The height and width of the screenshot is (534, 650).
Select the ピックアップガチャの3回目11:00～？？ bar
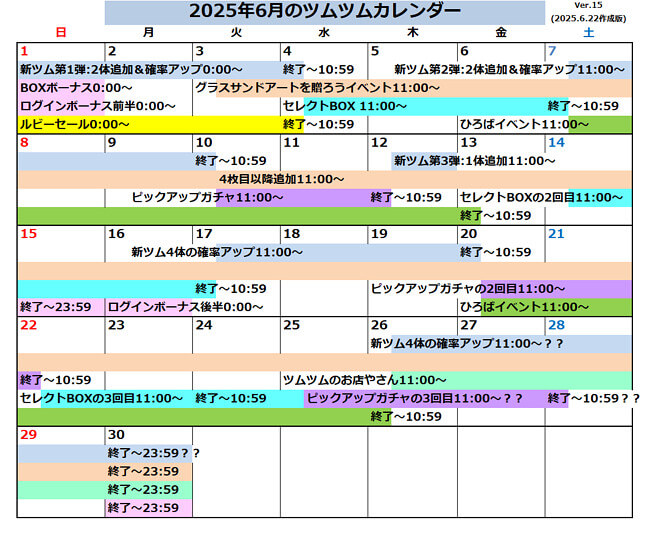(x=416, y=398)
